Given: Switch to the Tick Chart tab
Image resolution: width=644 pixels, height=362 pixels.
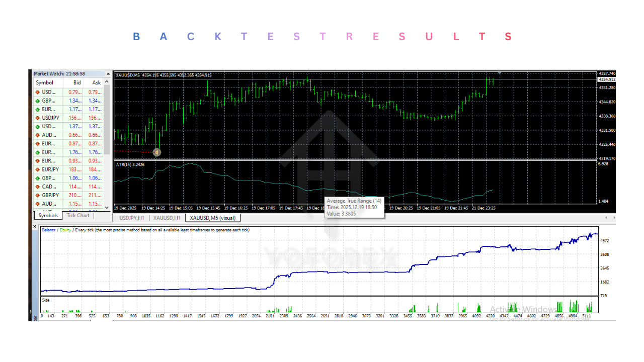Looking at the screenshot, I should pos(78,215).
